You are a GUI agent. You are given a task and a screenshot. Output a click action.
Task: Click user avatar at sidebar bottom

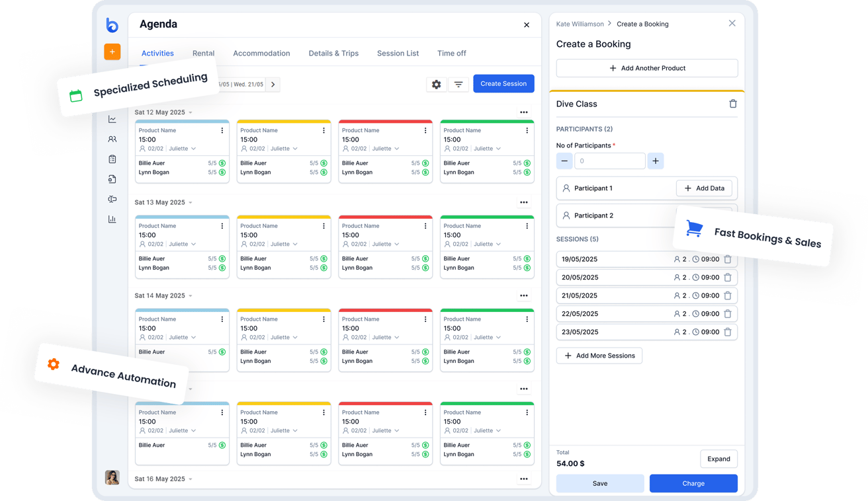pos(112,477)
